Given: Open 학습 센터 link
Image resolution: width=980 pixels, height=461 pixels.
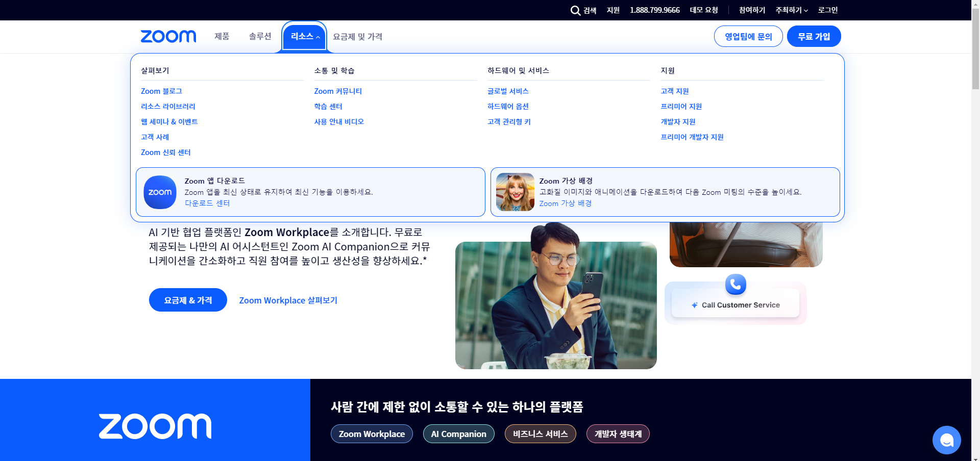Looking at the screenshot, I should (328, 107).
